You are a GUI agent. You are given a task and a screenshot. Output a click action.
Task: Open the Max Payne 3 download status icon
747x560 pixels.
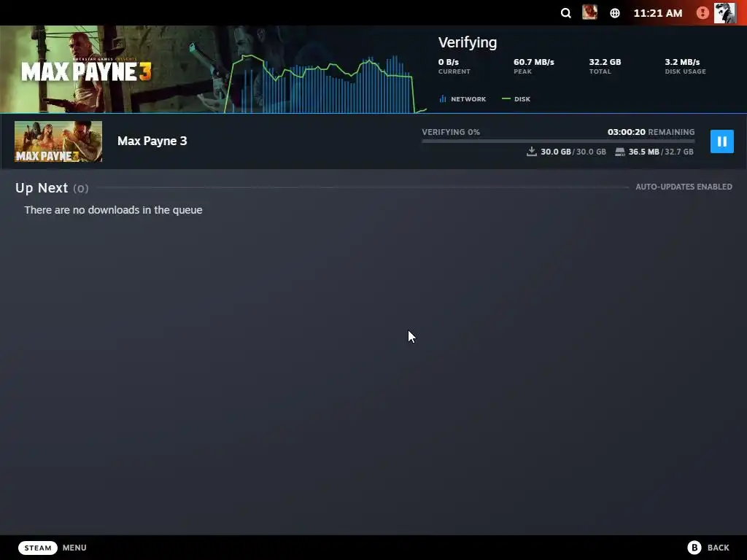589,12
